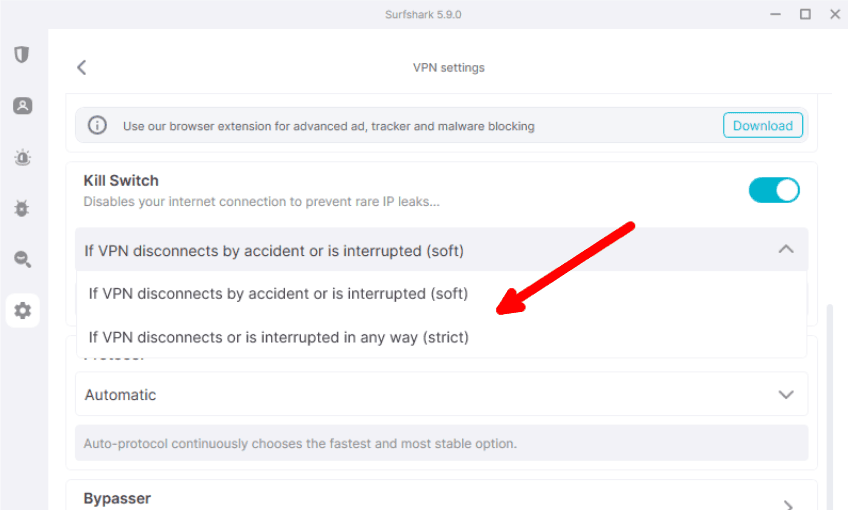Viewport: 850px width, 510px height.
Task: Open the Search magnifier icon in sidebar
Action: 22,259
